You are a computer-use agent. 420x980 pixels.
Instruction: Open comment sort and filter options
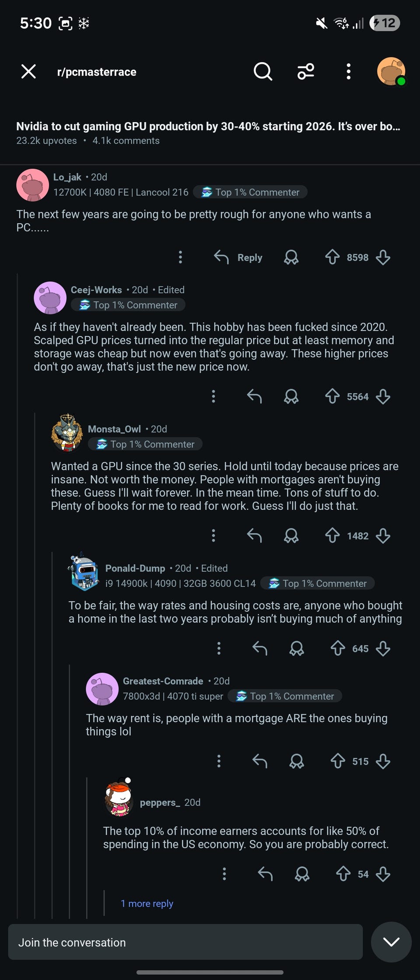(x=306, y=71)
